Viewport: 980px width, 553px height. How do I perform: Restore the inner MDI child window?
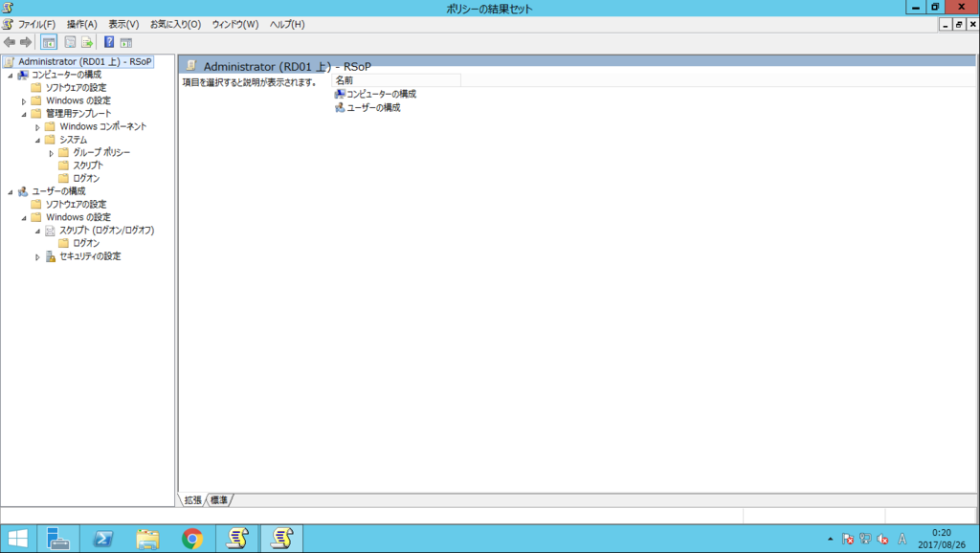click(x=959, y=24)
